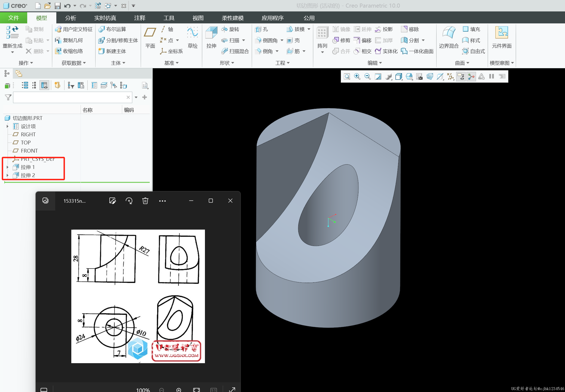This screenshot has height=392, width=565.
Task: Click 复制几何 button
Action: (x=69, y=40)
